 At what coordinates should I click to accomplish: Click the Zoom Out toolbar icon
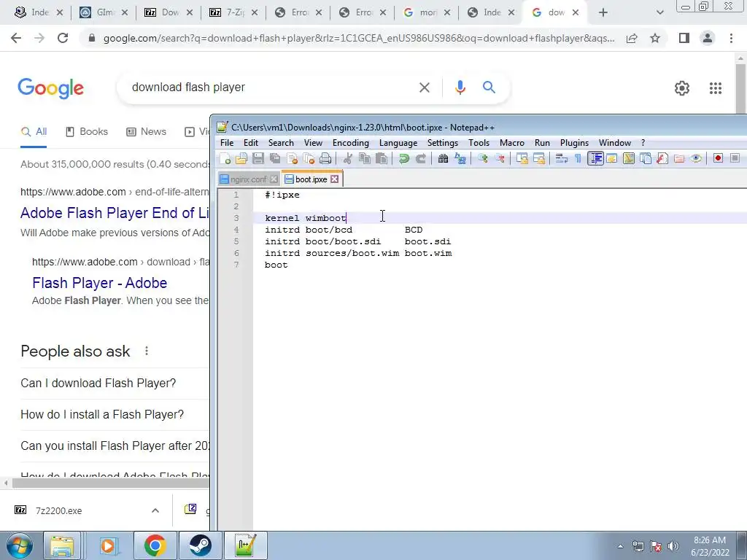point(500,158)
